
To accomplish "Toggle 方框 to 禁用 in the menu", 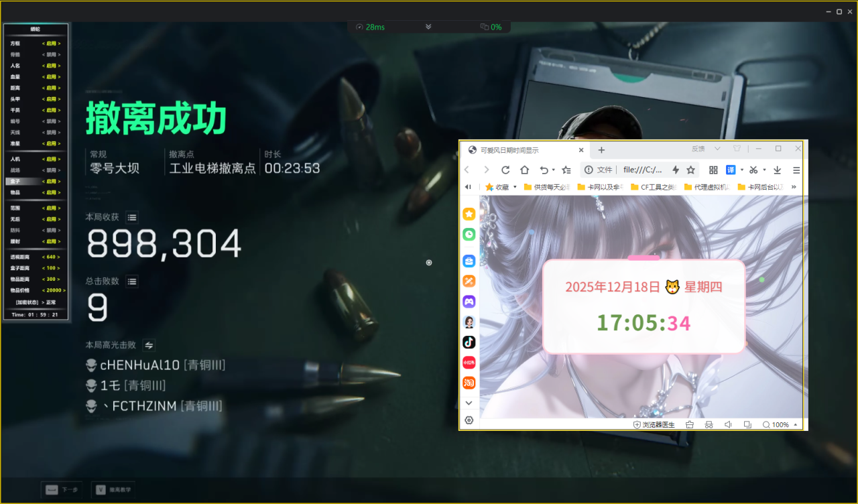I will [x=52, y=43].
